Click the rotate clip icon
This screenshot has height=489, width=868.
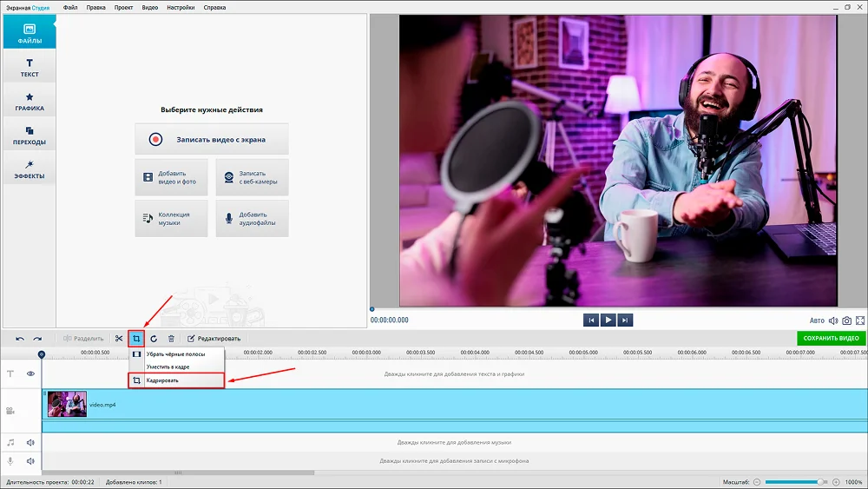[154, 339]
